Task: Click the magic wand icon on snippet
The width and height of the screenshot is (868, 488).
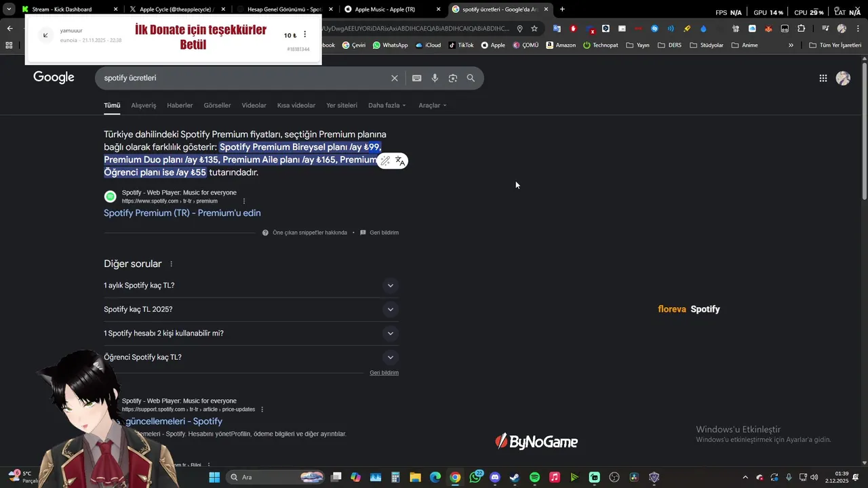Action: tap(384, 161)
